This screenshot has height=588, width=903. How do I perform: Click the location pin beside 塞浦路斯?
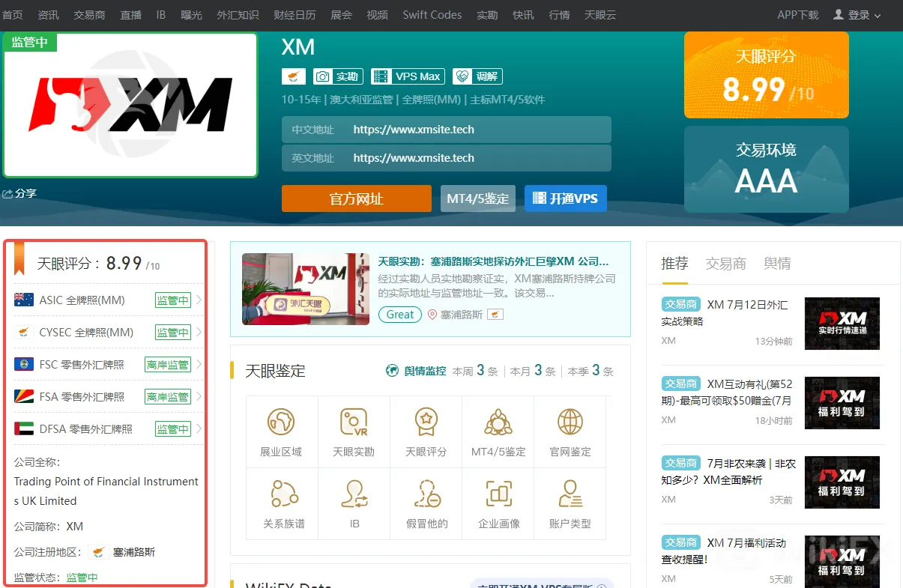[x=432, y=315]
